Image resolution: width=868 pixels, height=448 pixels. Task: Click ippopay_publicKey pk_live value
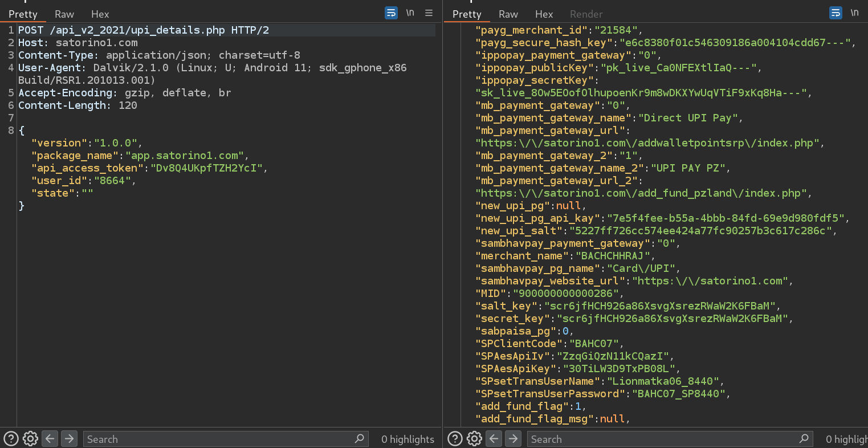(x=678, y=68)
